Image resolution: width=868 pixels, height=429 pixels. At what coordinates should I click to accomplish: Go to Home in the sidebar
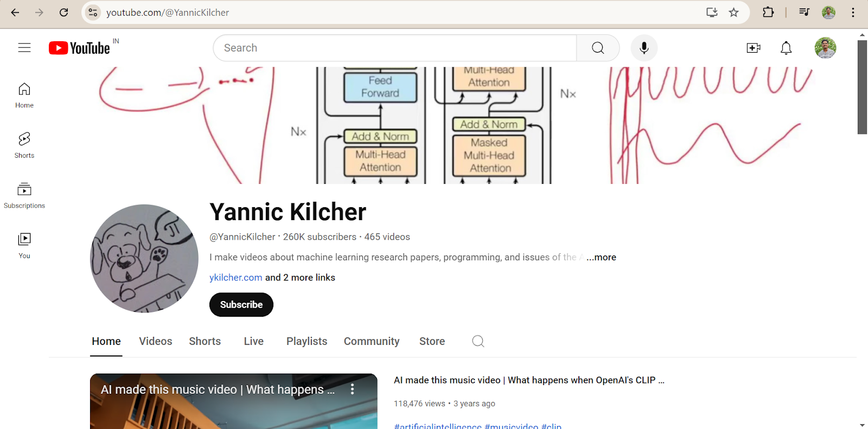(x=24, y=95)
